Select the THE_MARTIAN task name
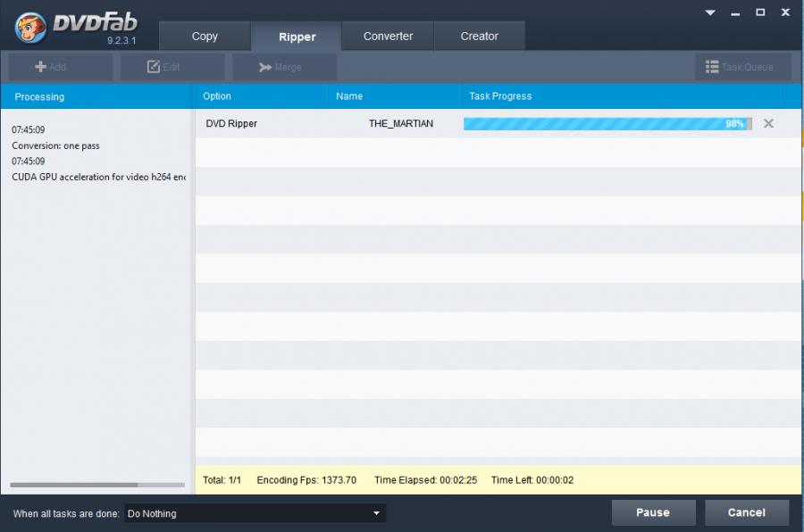This screenshot has height=532, width=804. [x=401, y=123]
